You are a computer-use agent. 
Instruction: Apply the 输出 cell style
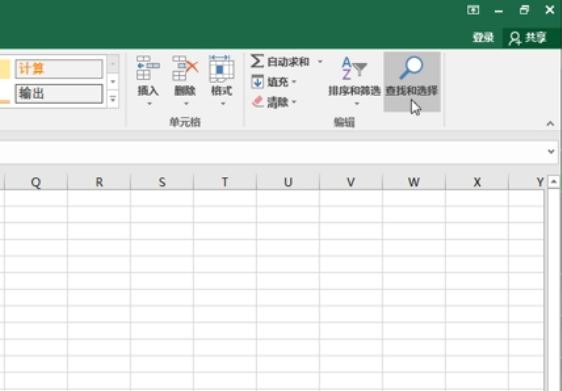59,94
